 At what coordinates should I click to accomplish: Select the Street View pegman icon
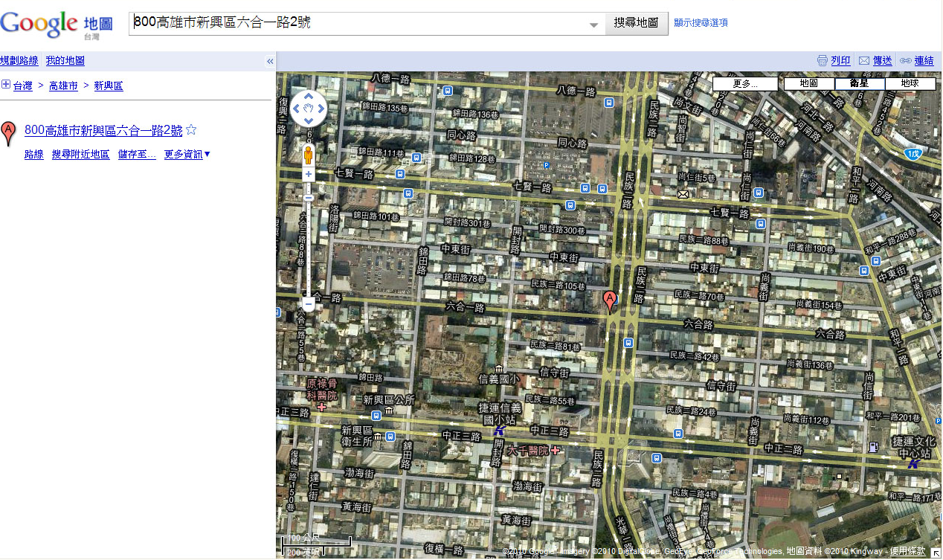coord(308,155)
